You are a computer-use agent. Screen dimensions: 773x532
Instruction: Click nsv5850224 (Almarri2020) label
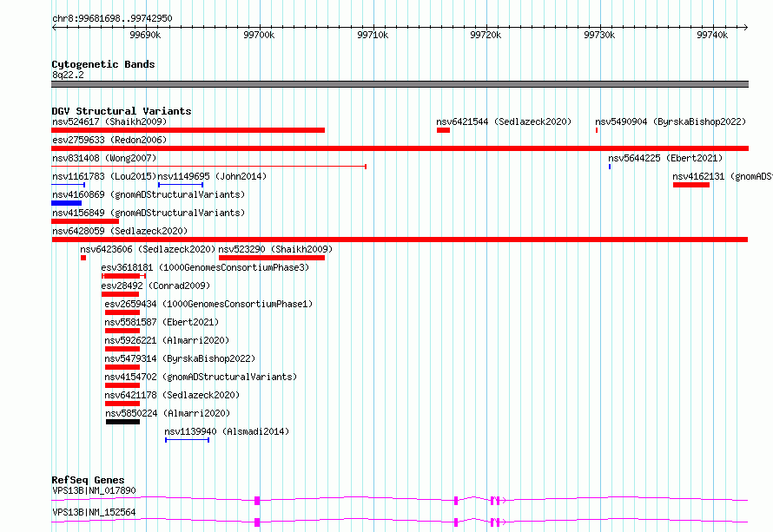pos(168,413)
